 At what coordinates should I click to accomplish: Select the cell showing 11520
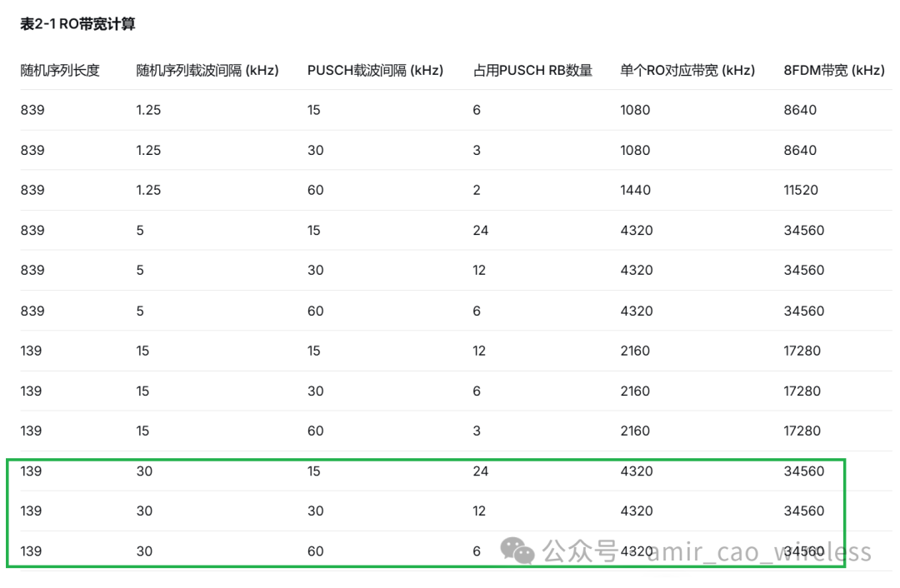[x=801, y=190]
